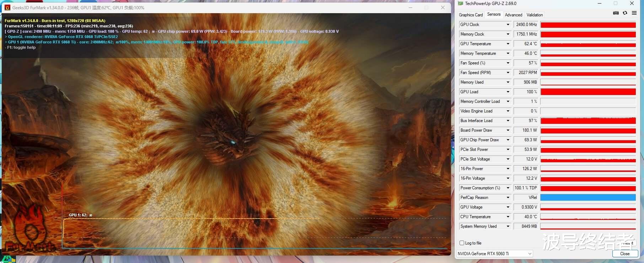Click the PerfCap Reason value VRel
This screenshot has height=263, width=644.
tap(526, 198)
